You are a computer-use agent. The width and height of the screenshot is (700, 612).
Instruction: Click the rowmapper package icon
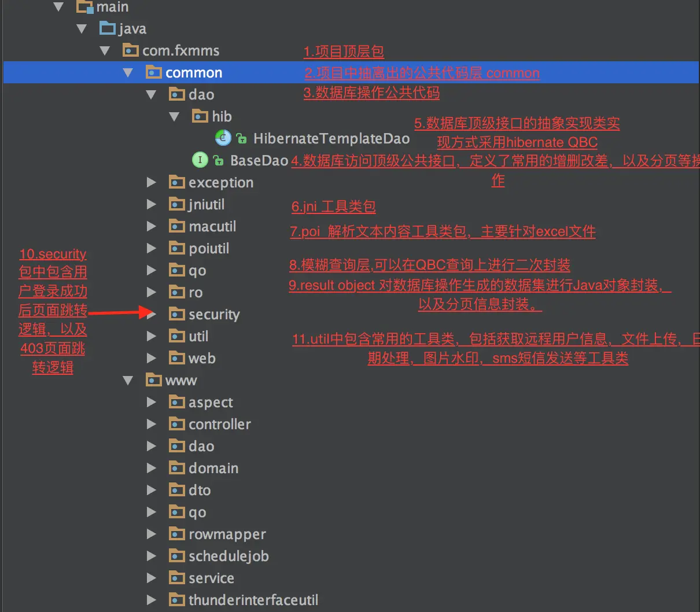[x=177, y=534]
